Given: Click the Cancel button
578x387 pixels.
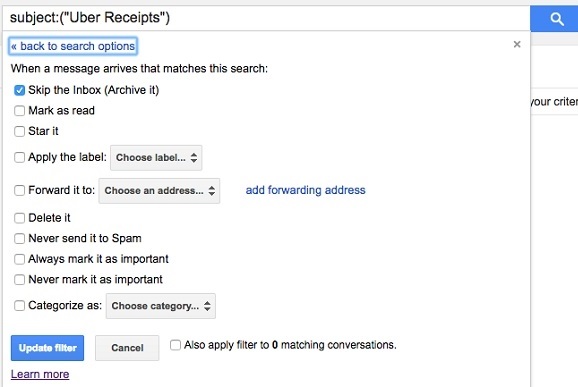Looking at the screenshot, I should click(x=127, y=348).
